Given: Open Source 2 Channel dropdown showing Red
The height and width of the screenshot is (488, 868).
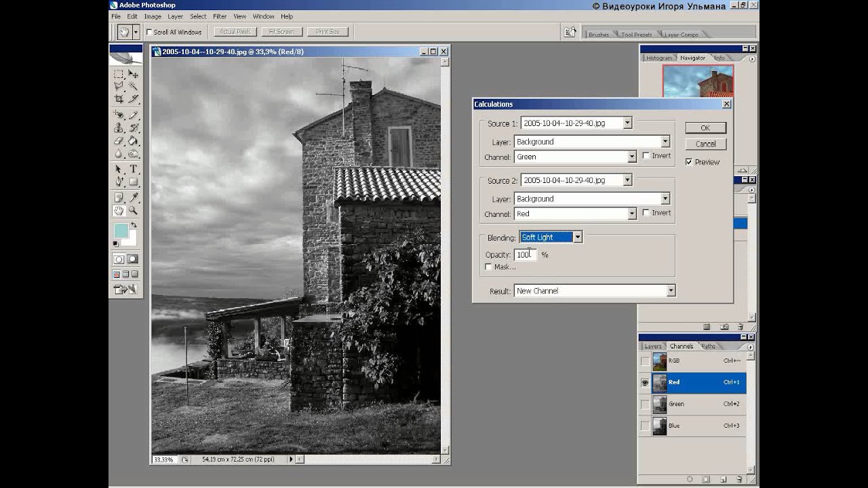Looking at the screenshot, I should coord(631,213).
